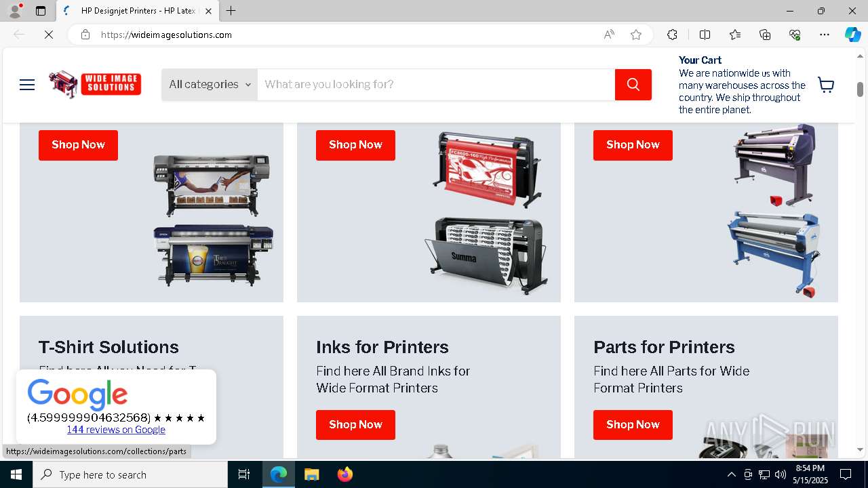The height and width of the screenshot is (488, 868).
Task: Open the notification center
Action: tap(846, 474)
